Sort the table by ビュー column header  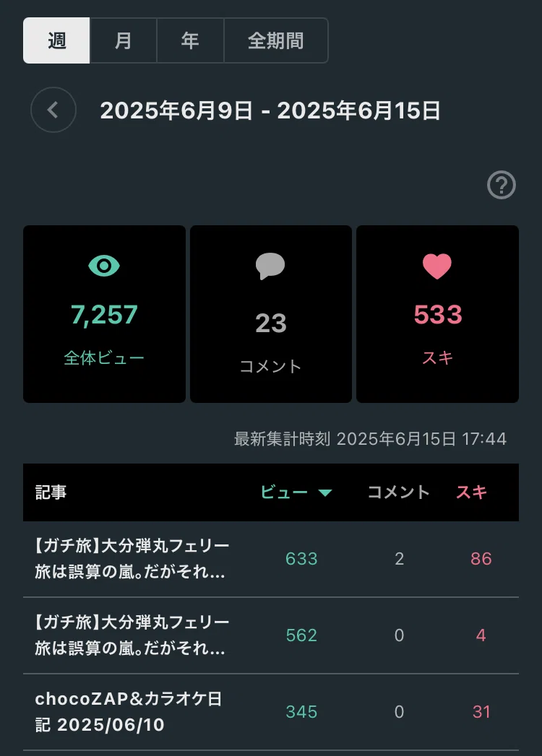284,492
